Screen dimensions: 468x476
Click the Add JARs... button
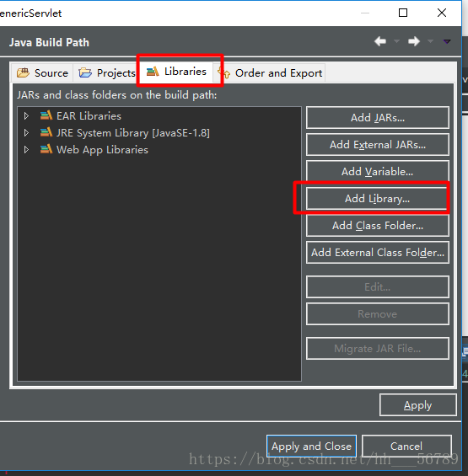(378, 117)
